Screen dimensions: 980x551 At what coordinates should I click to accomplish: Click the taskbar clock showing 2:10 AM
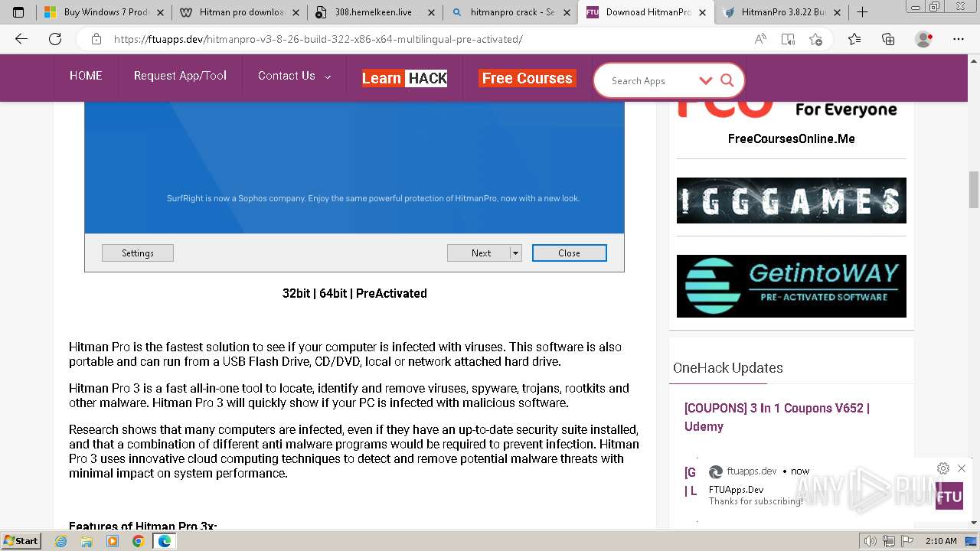(941, 541)
